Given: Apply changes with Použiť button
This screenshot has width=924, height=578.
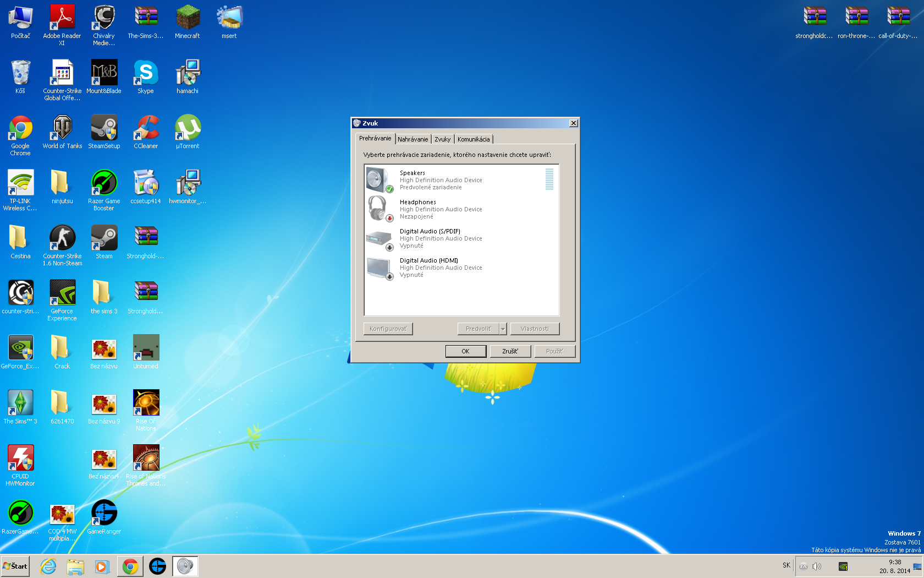Looking at the screenshot, I should point(554,351).
